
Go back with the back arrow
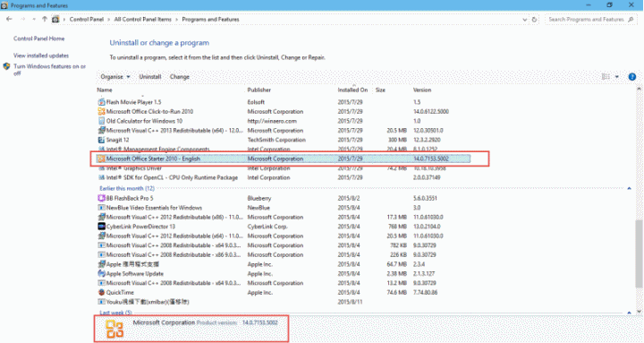click(x=9, y=20)
